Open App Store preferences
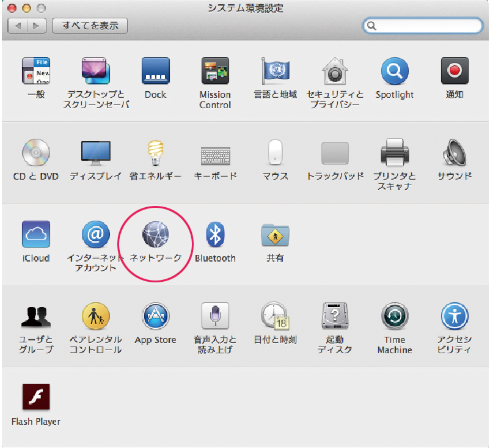 [156, 316]
